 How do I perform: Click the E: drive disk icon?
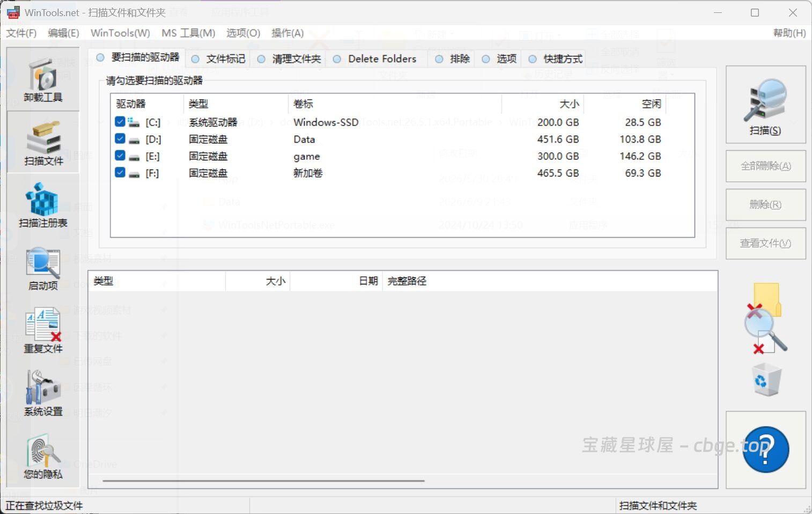(x=134, y=157)
